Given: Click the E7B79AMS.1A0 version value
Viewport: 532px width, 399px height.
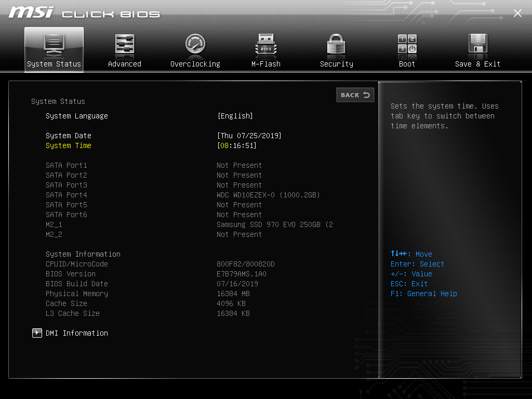Looking at the screenshot, I should tap(242, 274).
